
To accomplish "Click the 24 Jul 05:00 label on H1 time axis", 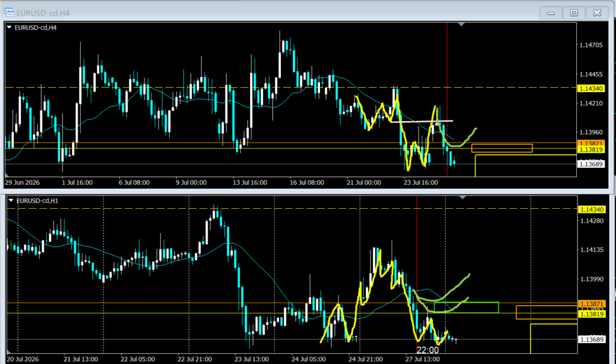I will click(x=309, y=359).
